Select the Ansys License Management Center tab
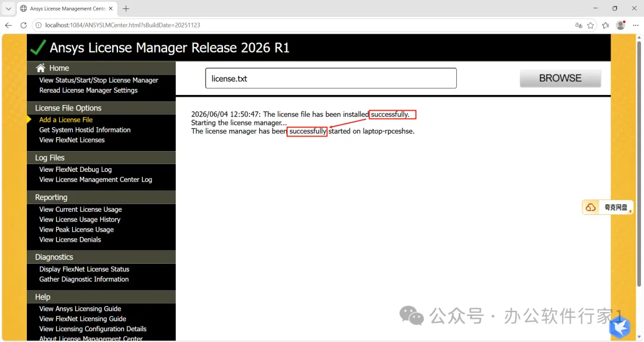This screenshot has width=644, height=342. [x=67, y=8]
